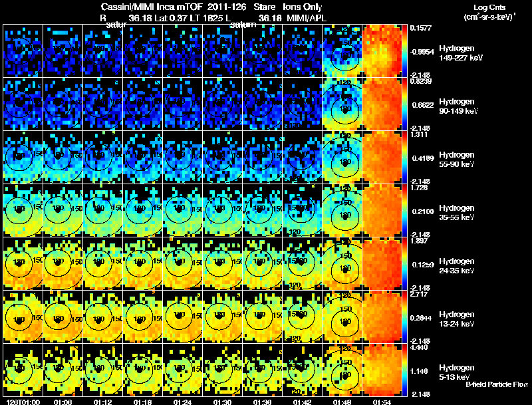Viewport: 532px width, 405px height.
Task: Click the '0.4189' color scale value
Action: 423,158
